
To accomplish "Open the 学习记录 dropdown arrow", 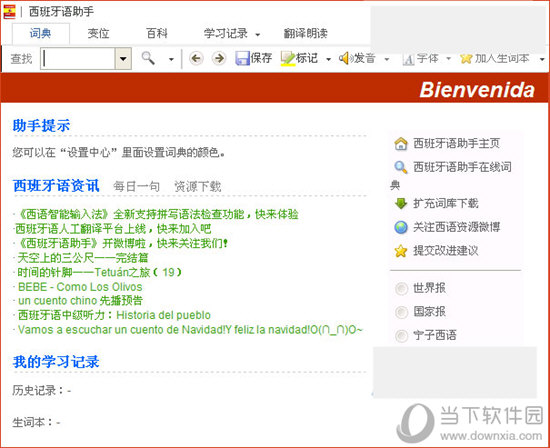I will pos(258,34).
